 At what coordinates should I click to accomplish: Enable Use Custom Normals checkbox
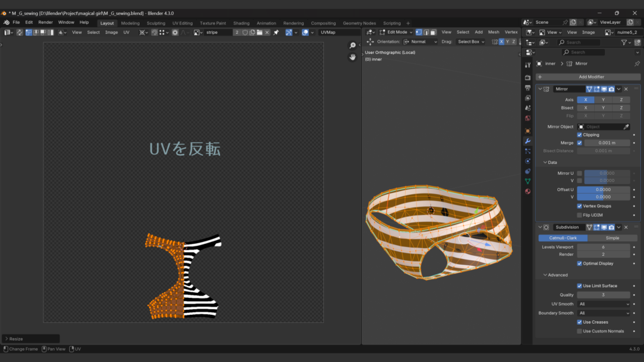pos(580,331)
